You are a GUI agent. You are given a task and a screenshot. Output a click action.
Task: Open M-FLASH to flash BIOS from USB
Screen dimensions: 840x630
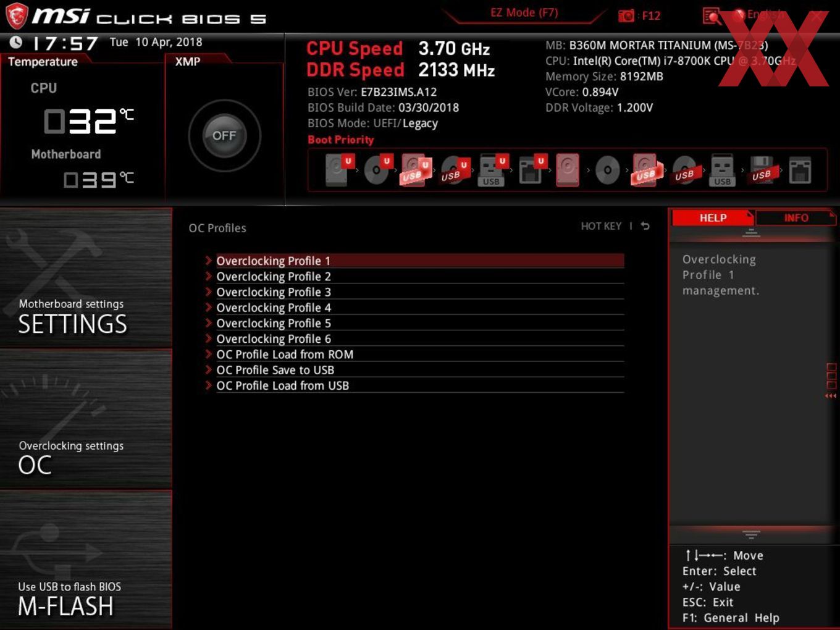coord(86,560)
